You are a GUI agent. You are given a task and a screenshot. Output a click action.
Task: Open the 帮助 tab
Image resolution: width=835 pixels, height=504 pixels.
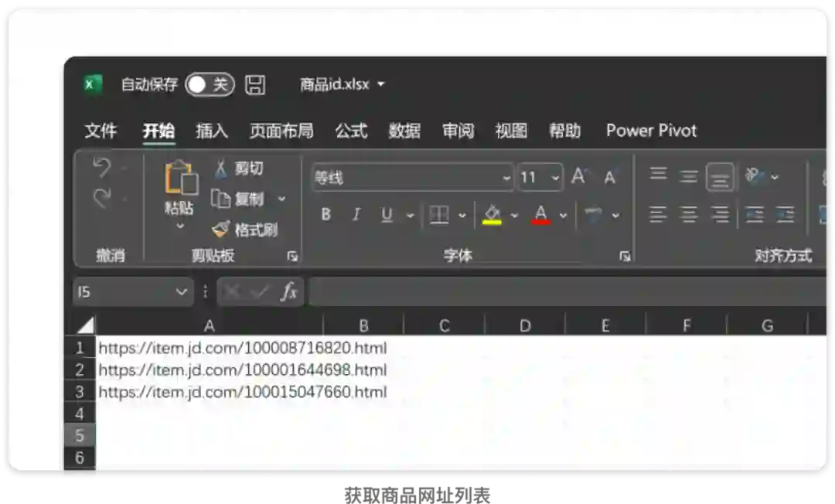tap(565, 131)
